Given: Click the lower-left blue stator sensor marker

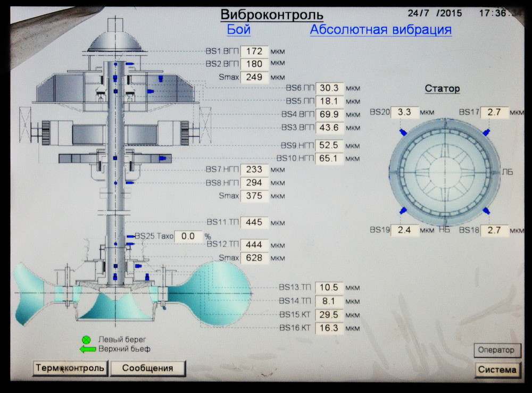Looking at the screenshot, I should pyautogui.click(x=403, y=211).
